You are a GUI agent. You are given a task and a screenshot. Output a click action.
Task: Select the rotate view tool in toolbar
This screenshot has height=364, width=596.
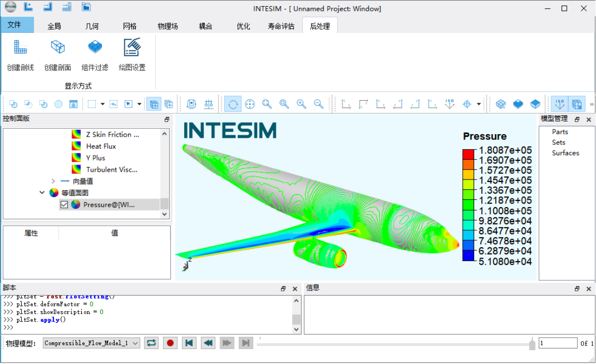click(233, 104)
